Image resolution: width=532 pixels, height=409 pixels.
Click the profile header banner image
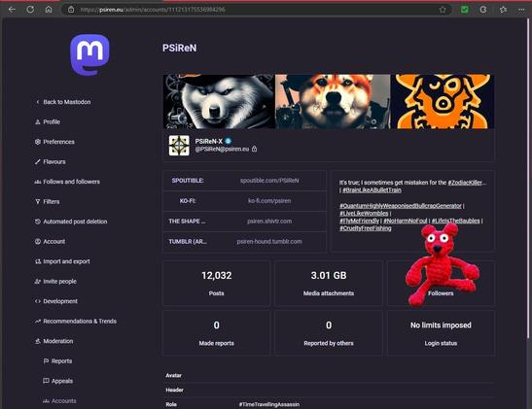pos(329,102)
